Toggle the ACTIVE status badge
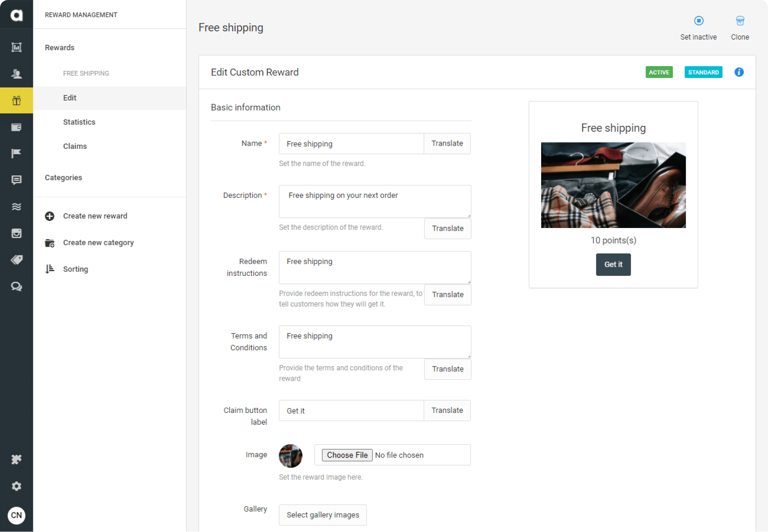768x532 pixels. coord(659,72)
